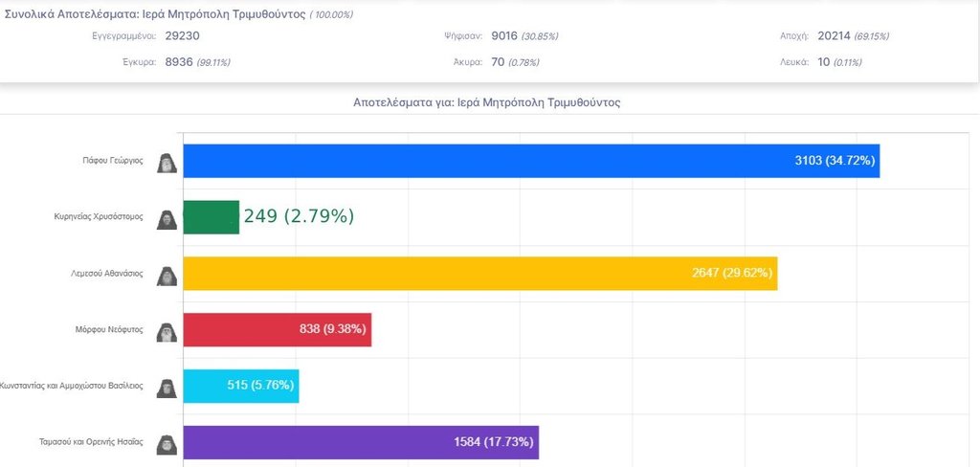Click the Αποχή label
Viewport: 980px width, 467px height.
794,35
